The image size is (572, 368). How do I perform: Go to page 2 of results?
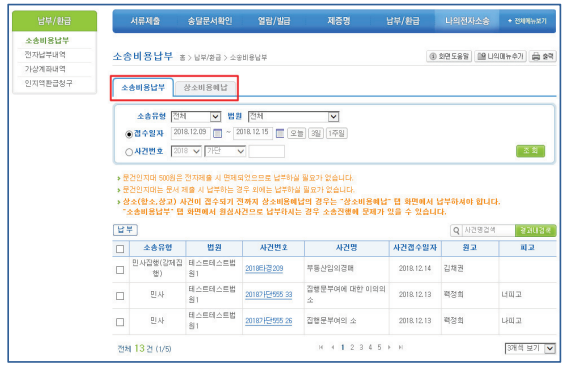click(352, 347)
